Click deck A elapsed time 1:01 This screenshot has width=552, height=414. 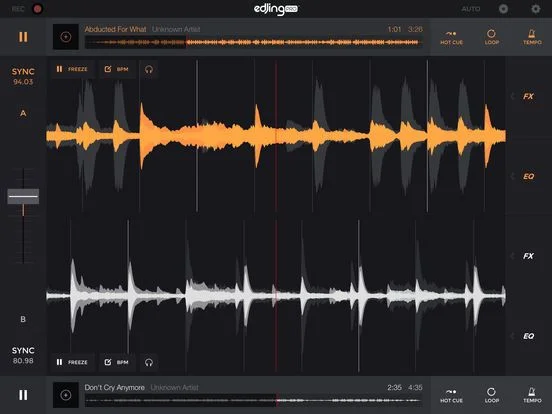(394, 29)
